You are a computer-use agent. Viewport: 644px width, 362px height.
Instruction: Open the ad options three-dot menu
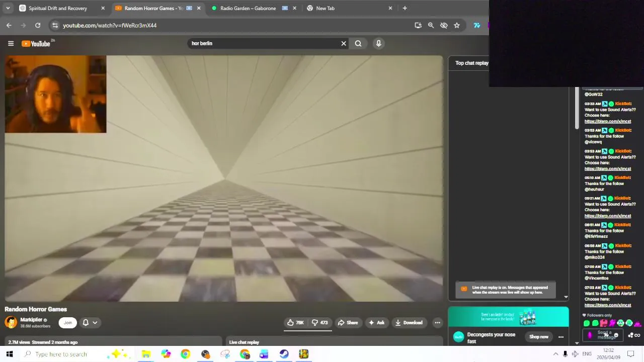click(561, 337)
